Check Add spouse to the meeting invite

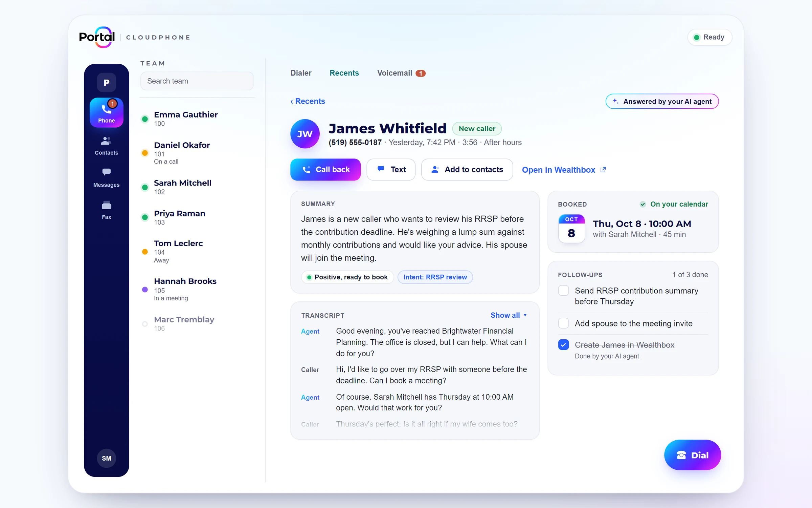click(x=563, y=323)
